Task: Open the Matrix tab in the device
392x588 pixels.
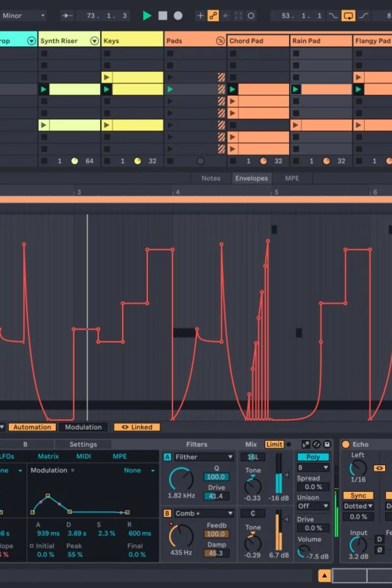Action: [x=49, y=456]
